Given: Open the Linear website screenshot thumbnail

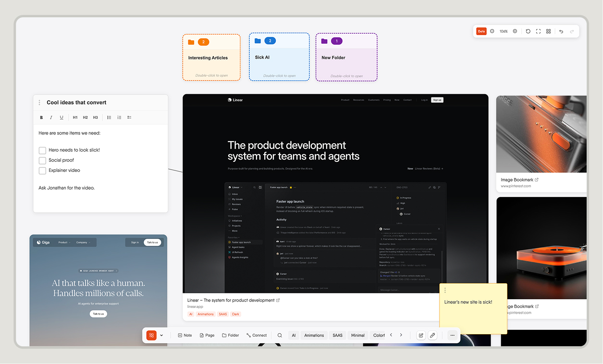Looking at the screenshot, I should [x=335, y=194].
